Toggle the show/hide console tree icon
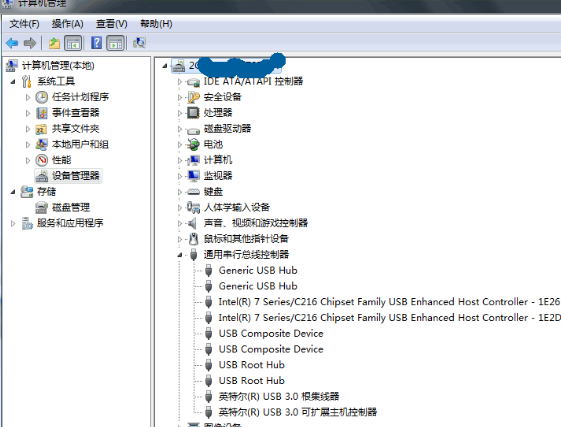 coord(73,43)
